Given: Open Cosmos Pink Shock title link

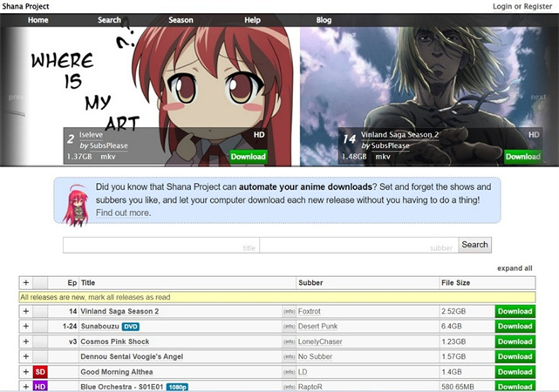Looking at the screenshot, I should pyautogui.click(x=115, y=341).
